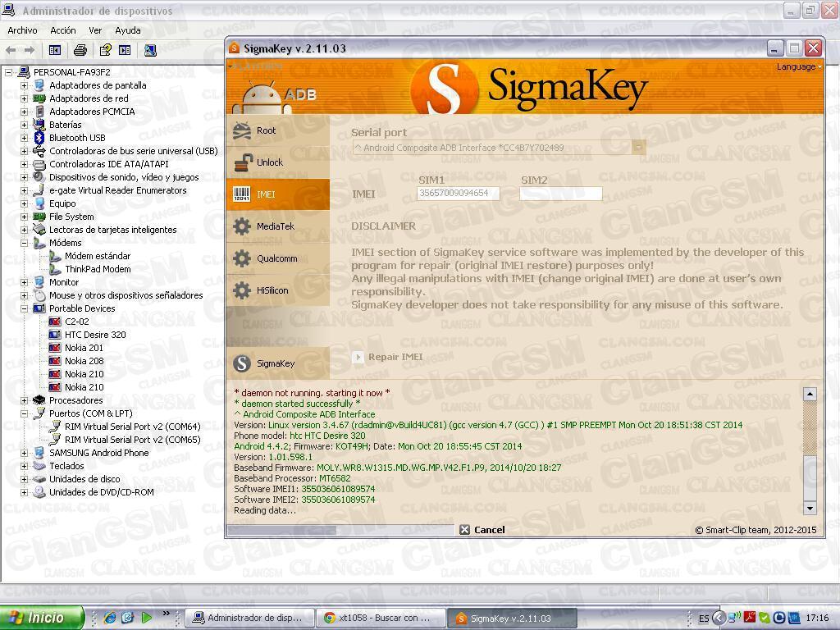Collapse Puertos (COM & LPT) node

(24, 413)
